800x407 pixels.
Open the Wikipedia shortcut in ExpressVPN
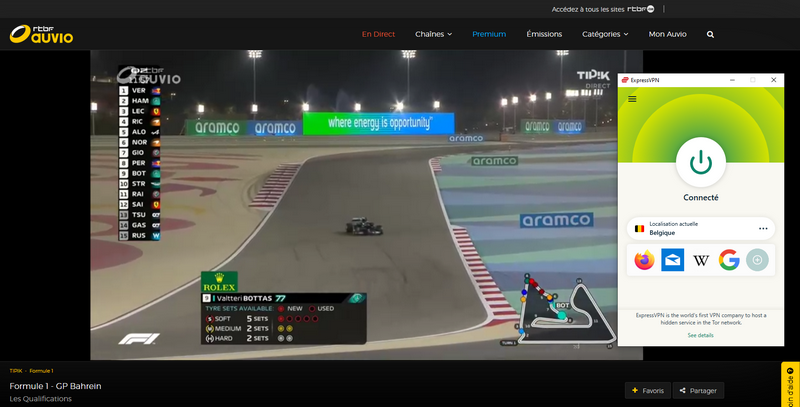click(701, 261)
